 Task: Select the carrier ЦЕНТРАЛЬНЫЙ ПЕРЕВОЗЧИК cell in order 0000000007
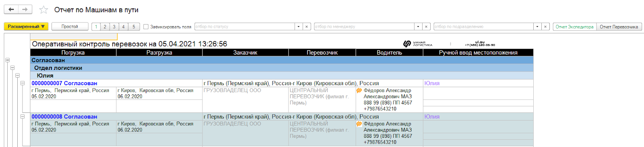322,100
